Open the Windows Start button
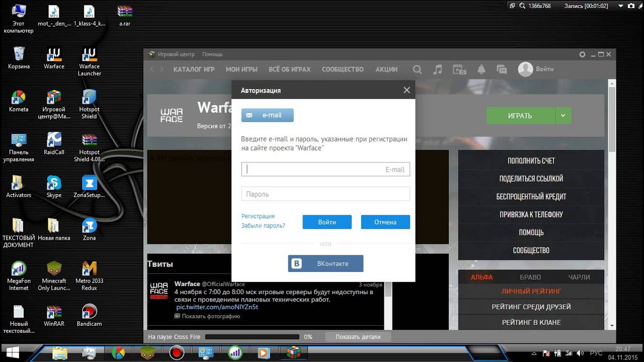This screenshot has height=362, width=644. [x=12, y=352]
